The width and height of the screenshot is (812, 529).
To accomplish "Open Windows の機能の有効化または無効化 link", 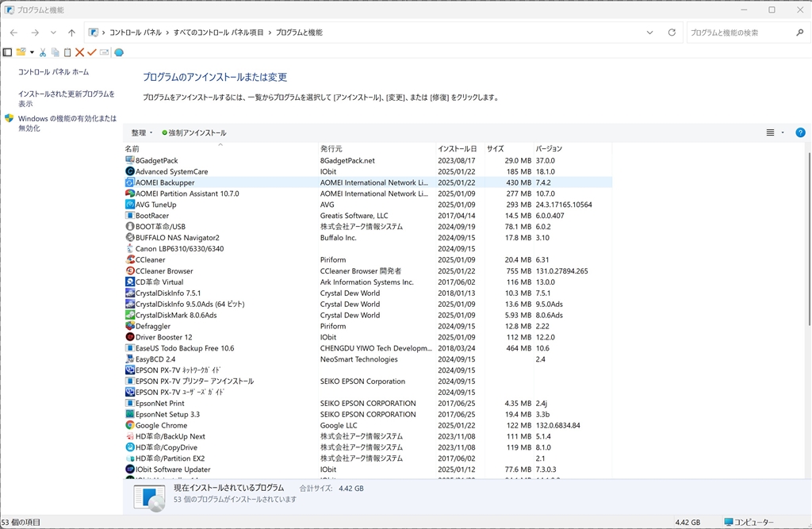I will tap(67, 123).
